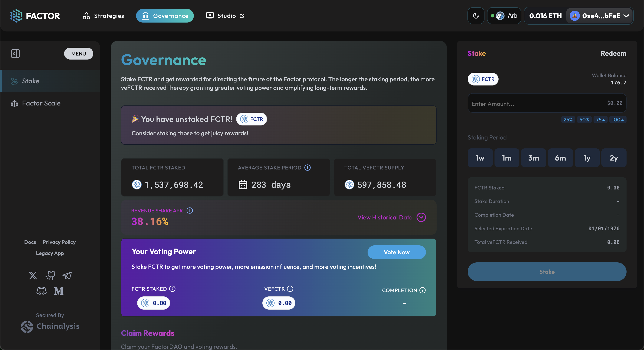Open the Medium icon link
This screenshot has height=350, width=644.
click(x=59, y=291)
